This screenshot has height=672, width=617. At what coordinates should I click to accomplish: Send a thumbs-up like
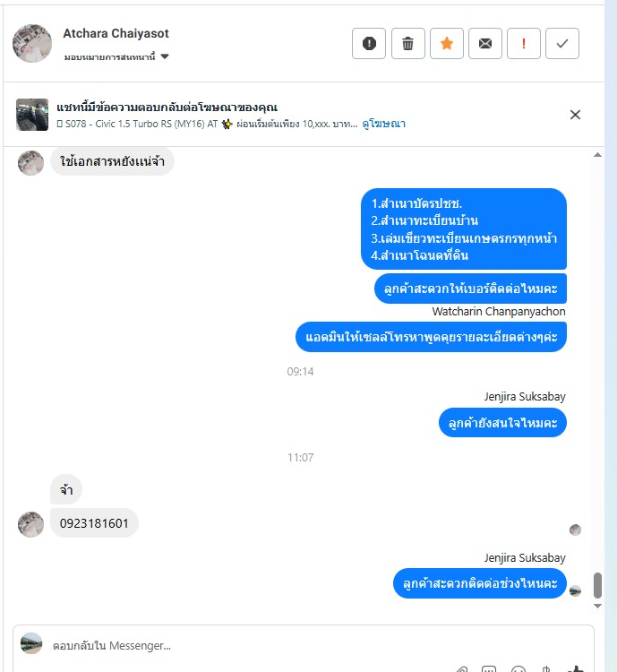click(x=576, y=668)
